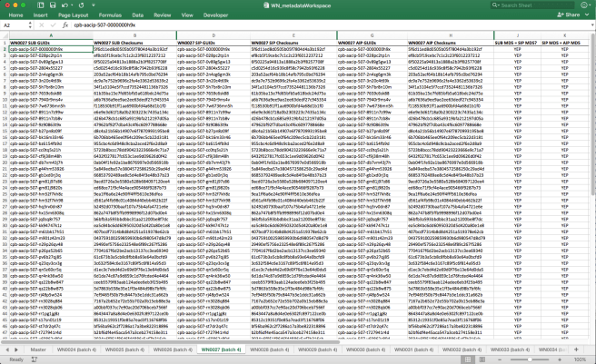Switch to the Master sheet tab
This screenshot has height=364, width=596.
(x=38, y=349)
